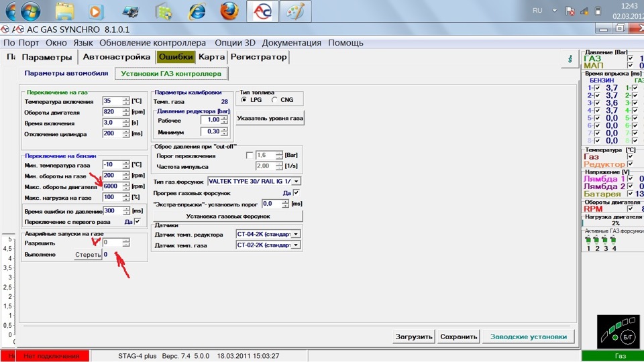The image size is (644, 362).
Task: Switch to the Paint taskbar icon
Action: click(x=295, y=11)
